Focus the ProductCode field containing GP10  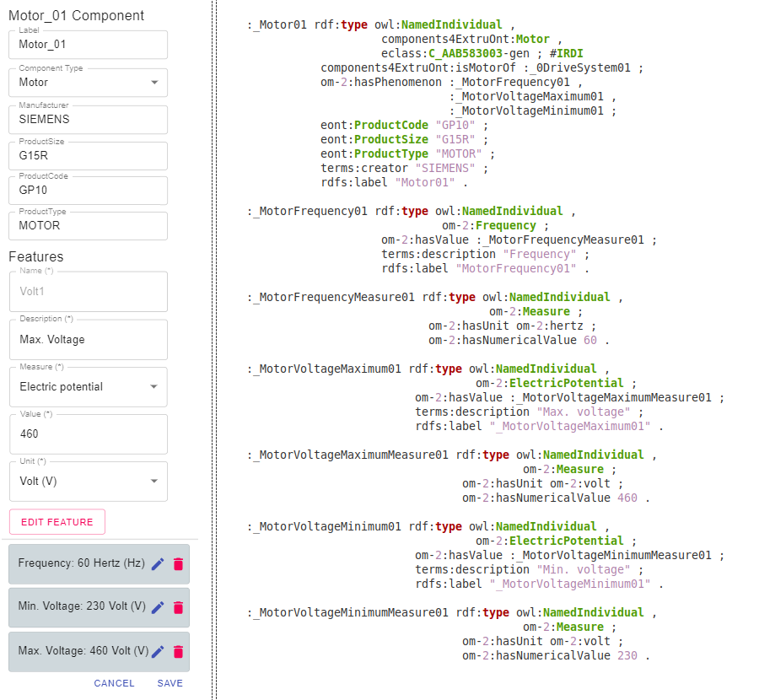point(88,191)
